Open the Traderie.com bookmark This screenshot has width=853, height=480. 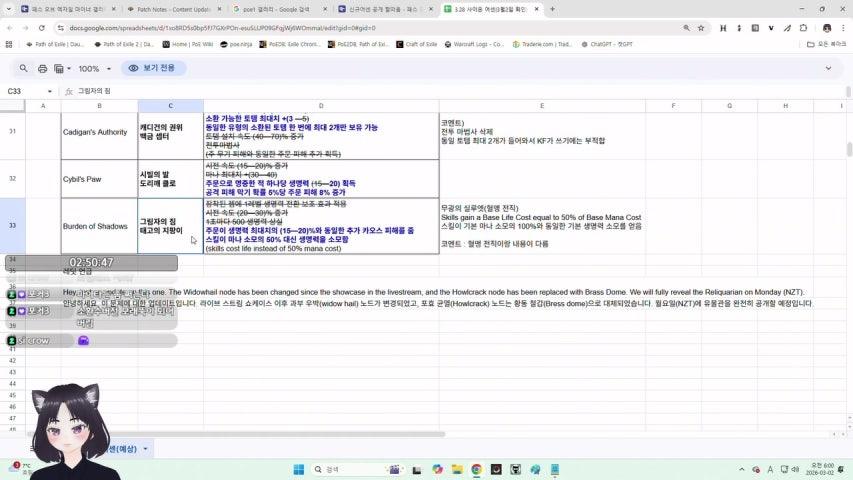[542, 45]
